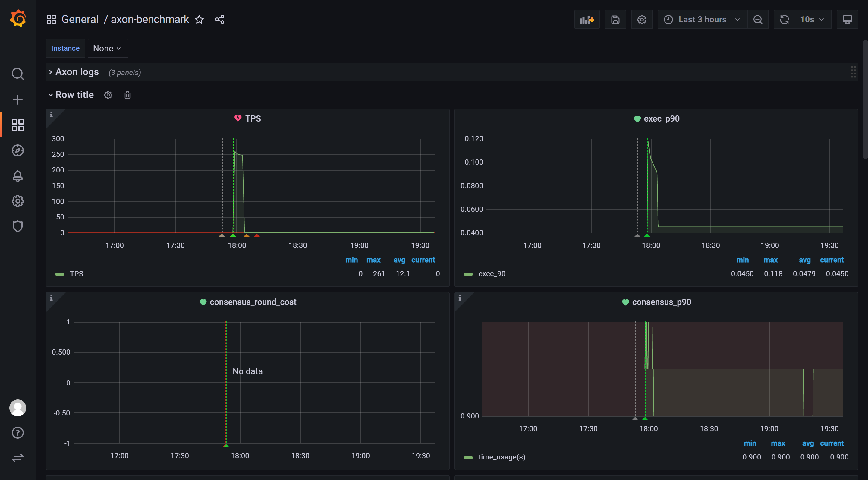Image resolution: width=868 pixels, height=480 pixels.
Task: Refresh the dashboard now
Action: 784,20
